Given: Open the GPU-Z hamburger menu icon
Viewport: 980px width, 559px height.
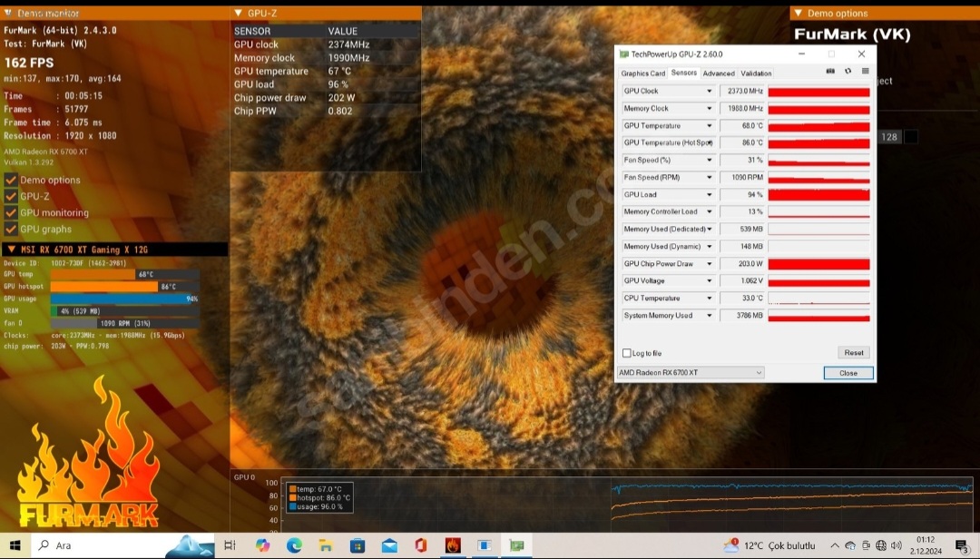Looking at the screenshot, I should [865, 72].
